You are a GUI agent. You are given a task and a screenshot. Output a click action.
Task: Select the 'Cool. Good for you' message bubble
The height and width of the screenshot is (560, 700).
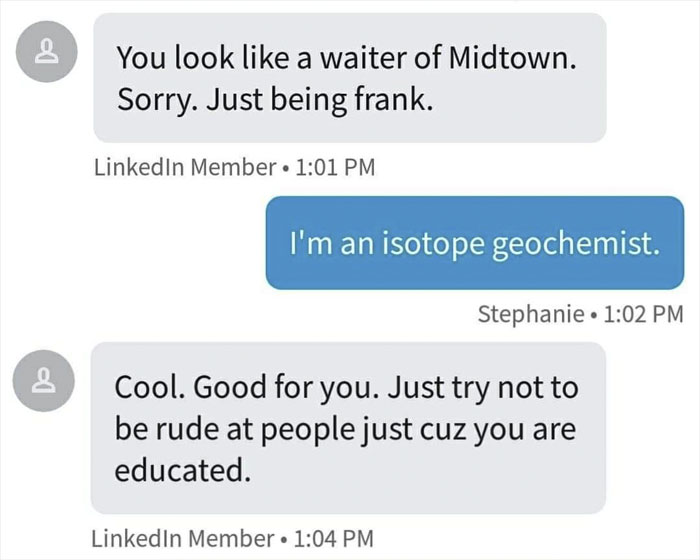tap(348, 427)
